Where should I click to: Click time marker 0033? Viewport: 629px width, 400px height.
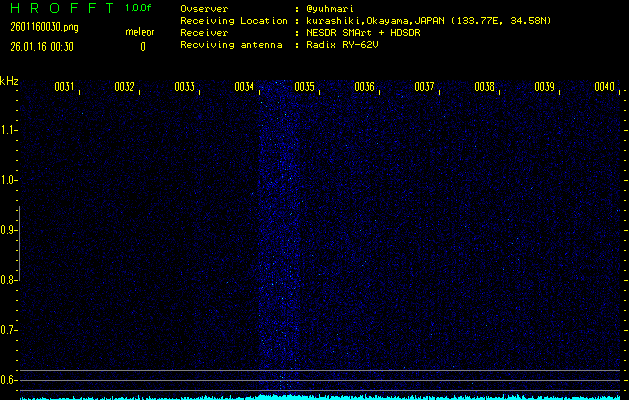(x=185, y=87)
